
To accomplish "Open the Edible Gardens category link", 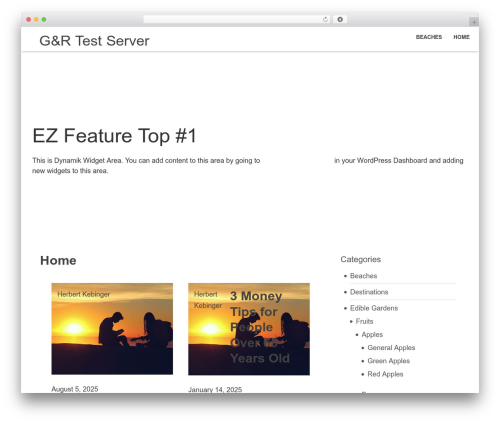I will [374, 308].
